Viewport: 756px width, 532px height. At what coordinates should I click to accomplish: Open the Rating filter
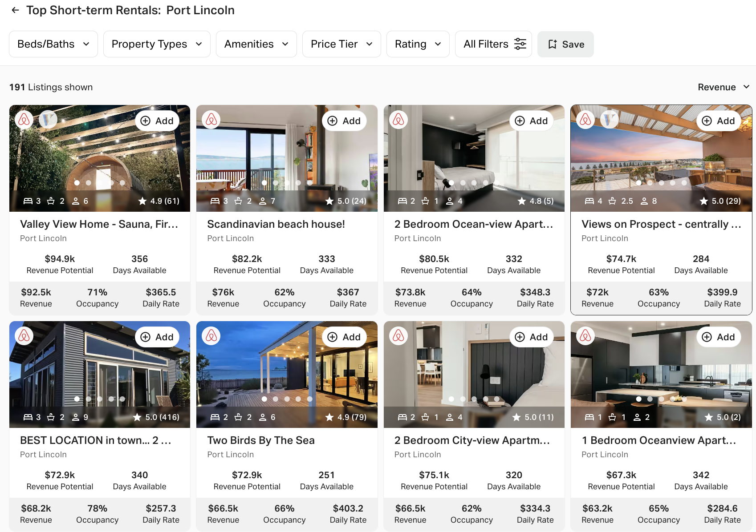coord(417,44)
